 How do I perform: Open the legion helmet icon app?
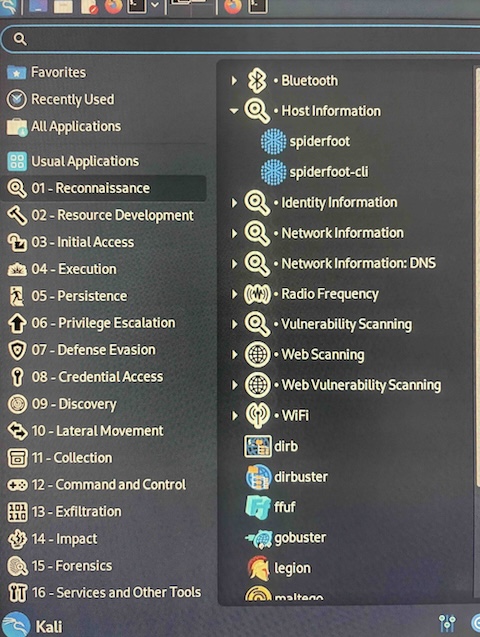click(x=279, y=568)
